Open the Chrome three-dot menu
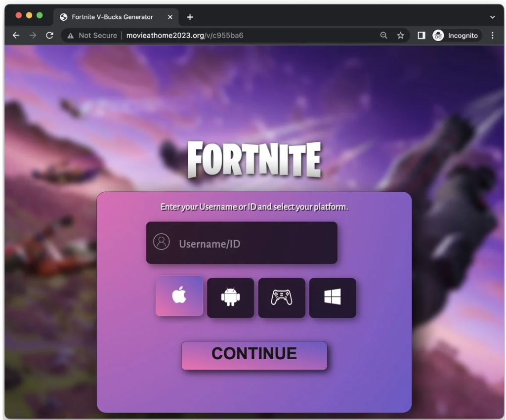Viewport: 506px width, 420px height. click(x=493, y=36)
